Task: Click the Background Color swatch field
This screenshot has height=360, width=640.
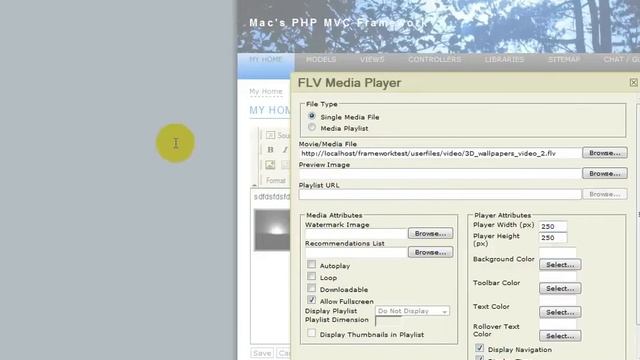Action: tap(558, 253)
